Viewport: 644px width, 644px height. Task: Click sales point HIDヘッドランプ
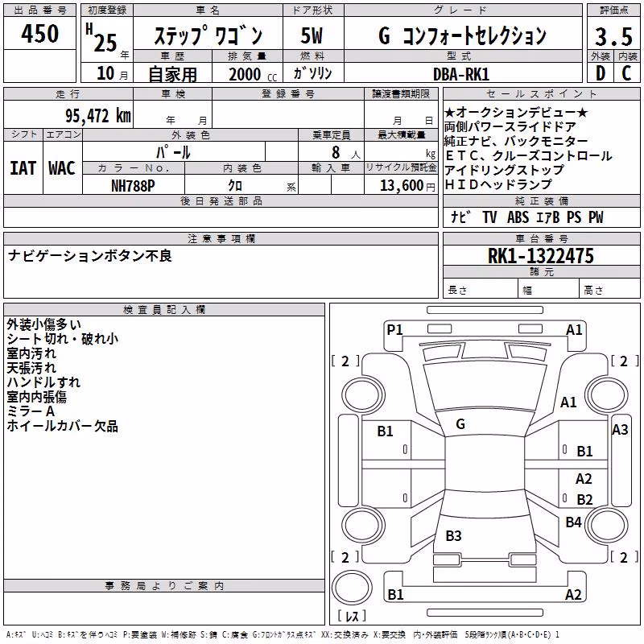[498, 184]
